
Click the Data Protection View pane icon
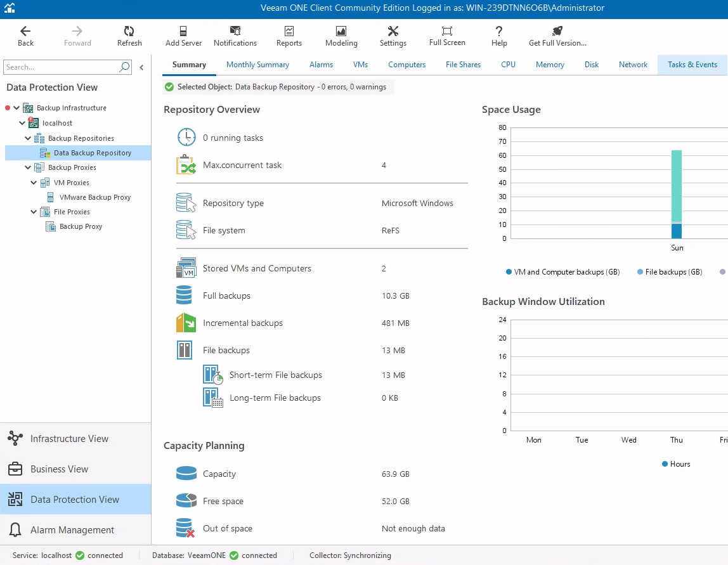coord(15,500)
